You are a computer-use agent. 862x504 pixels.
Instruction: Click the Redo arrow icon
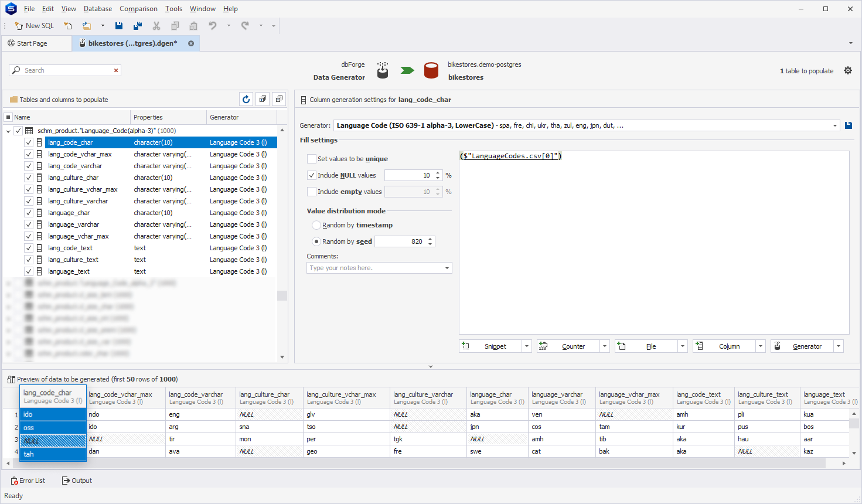pyautogui.click(x=245, y=26)
